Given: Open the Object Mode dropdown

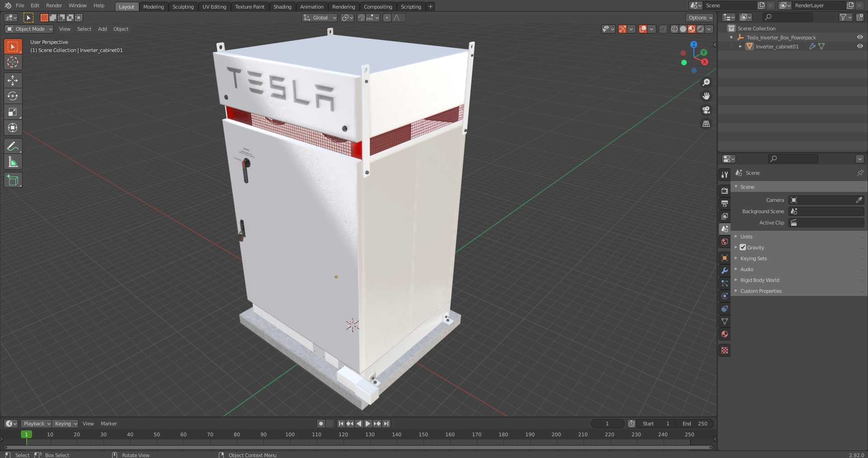Looking at the screenshot, I should click(x=29, y=29).
